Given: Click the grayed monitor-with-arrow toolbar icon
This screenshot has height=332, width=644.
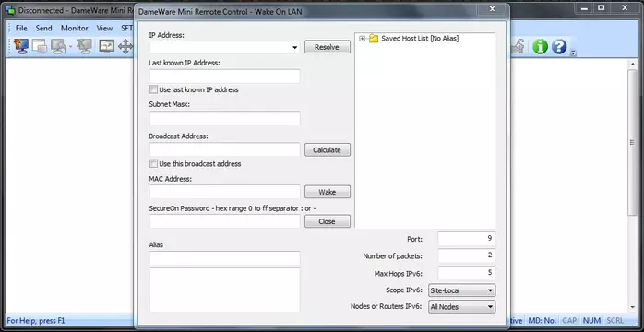Looking at the screenshot, I should coord(58,46).
